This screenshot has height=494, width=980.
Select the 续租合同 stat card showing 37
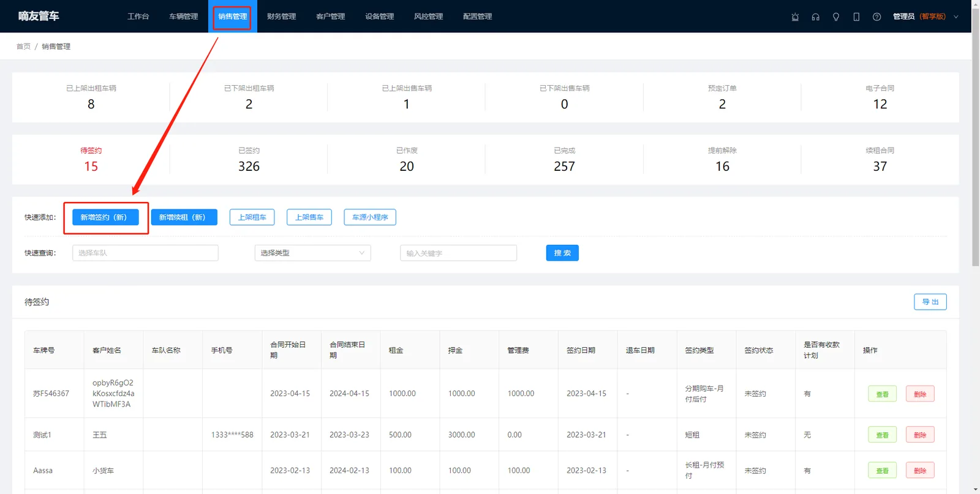tap(880, 159)
